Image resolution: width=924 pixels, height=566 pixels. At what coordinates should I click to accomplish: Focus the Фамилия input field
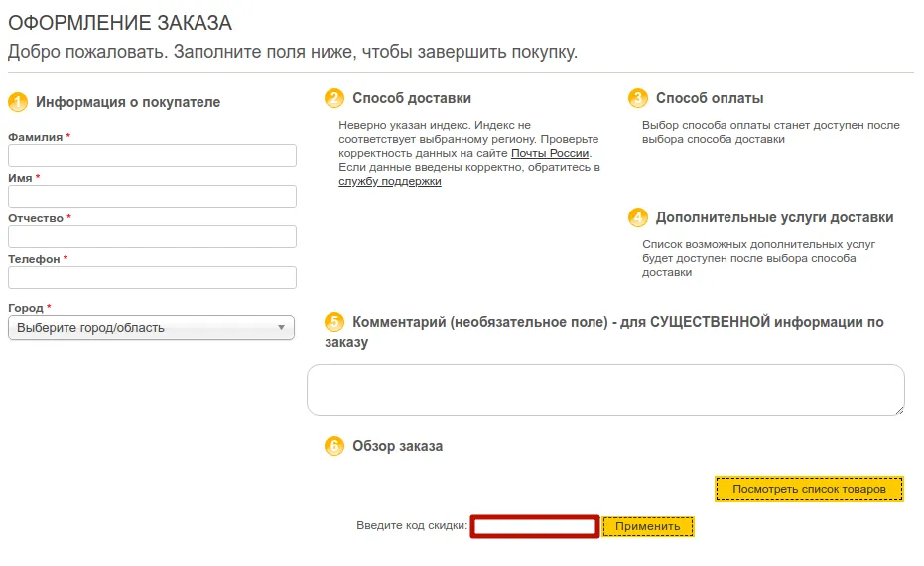152,156
